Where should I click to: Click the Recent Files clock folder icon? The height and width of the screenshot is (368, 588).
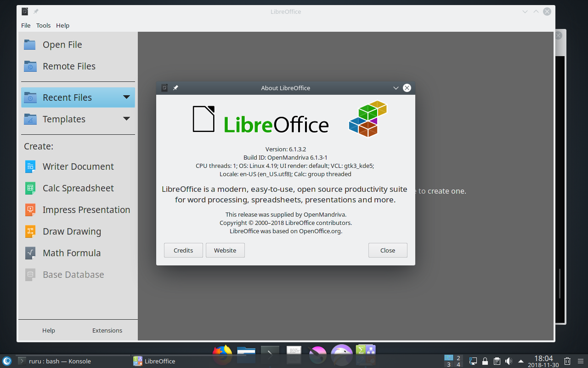tap(30, 98)
